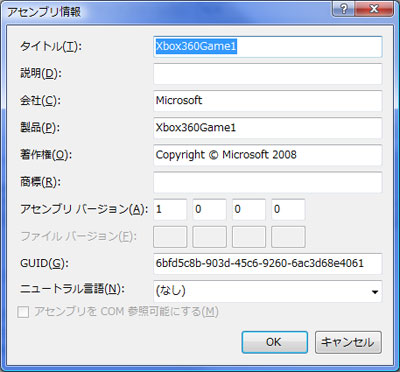Screen dimensions: 400x372
Task: Click the タイトル field containing Xbox360Game1
Action: coord(268,47)
